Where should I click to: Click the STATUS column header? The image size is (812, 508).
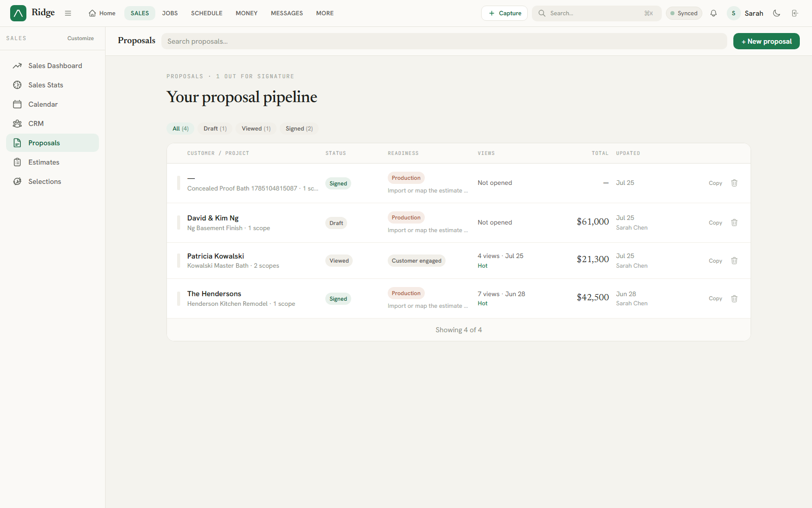click(x=335, y=153)
